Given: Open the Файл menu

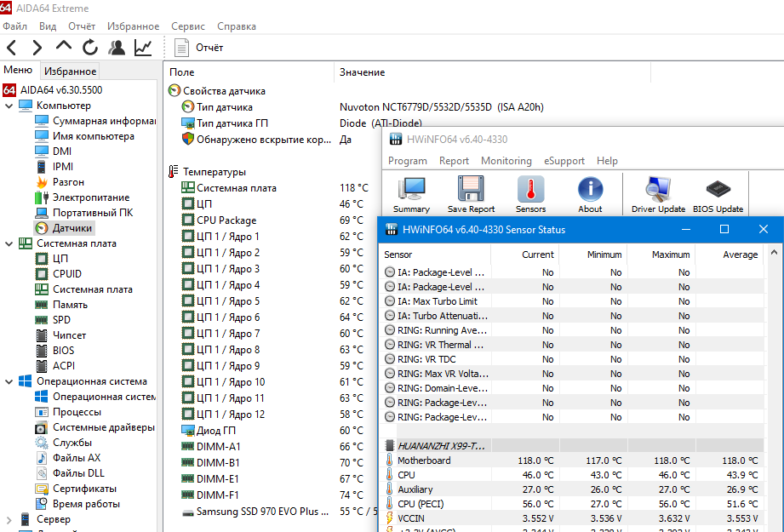Looking at the screenshot, I should pyautogui.click(x=15, y=26).
